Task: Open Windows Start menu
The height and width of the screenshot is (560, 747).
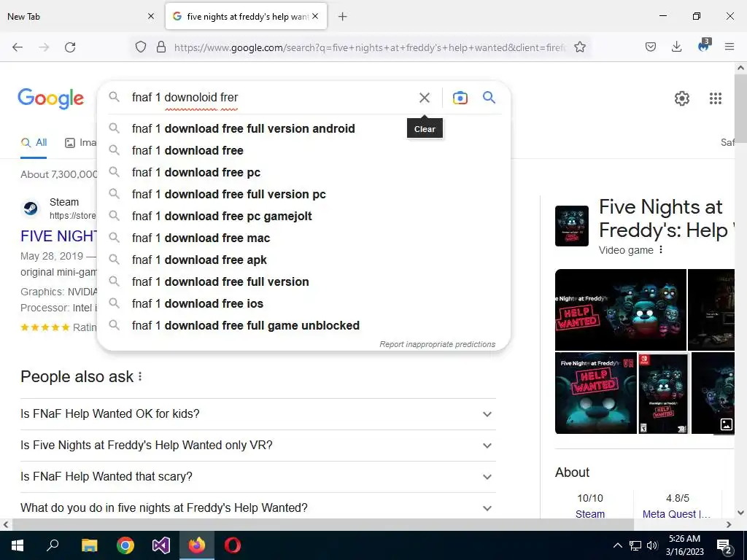Action: click(18, 545)
